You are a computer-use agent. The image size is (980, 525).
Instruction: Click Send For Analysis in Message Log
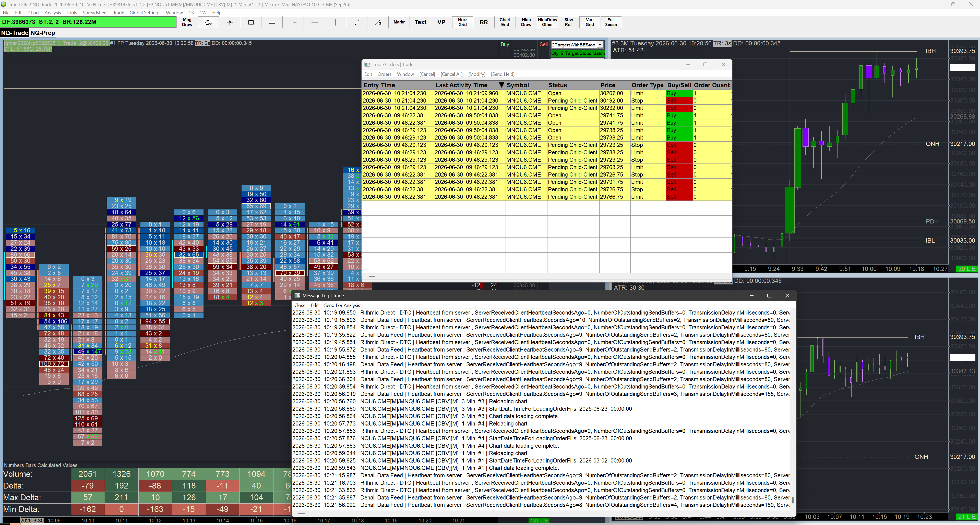tap(342, 305)
